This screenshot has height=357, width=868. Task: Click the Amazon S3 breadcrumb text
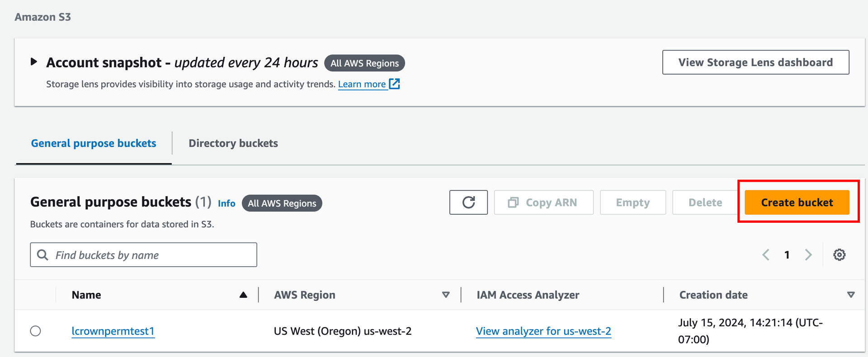tap(43, 17)
